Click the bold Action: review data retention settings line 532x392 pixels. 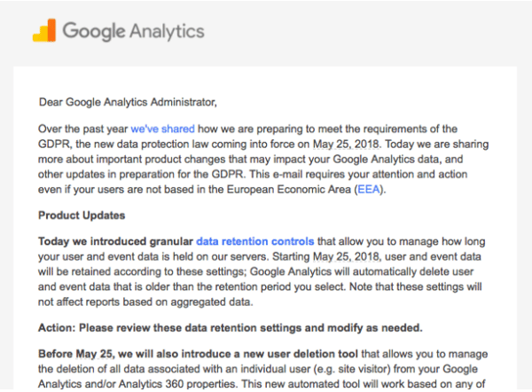[x=230, y=328]
